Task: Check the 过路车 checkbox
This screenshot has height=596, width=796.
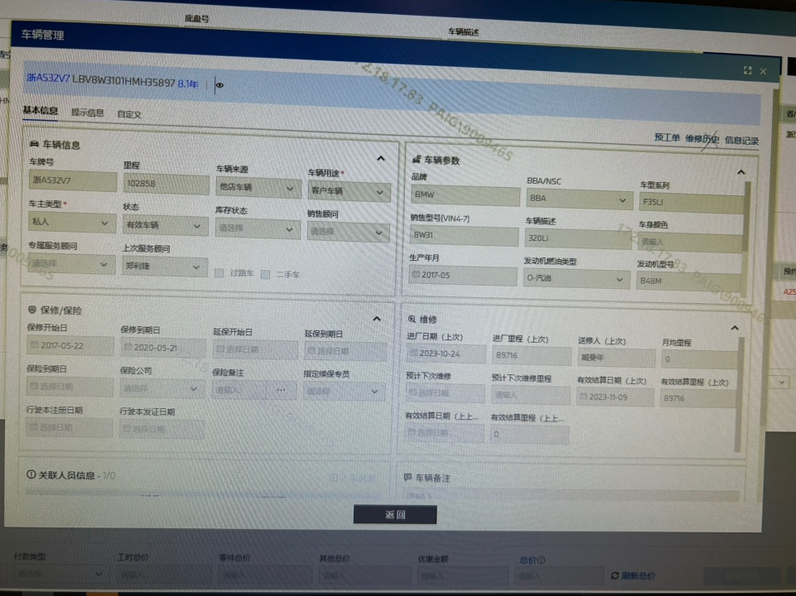Action: pos(219,273)
